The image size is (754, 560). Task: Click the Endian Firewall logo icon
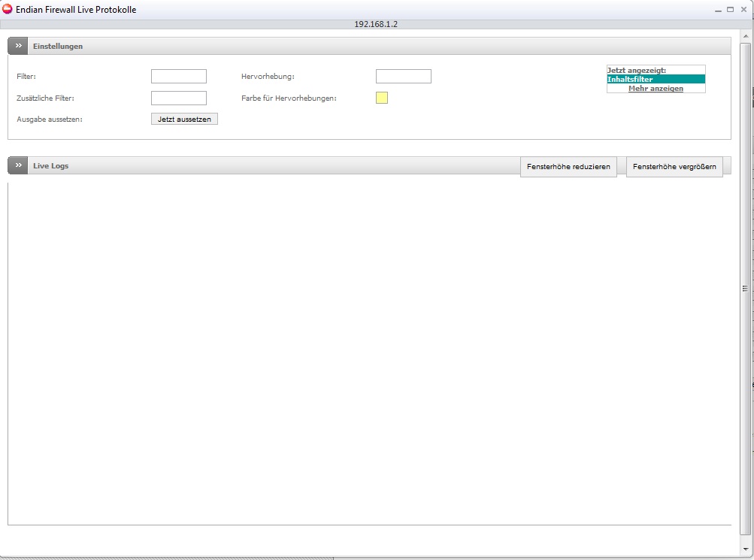coord(8,10)
